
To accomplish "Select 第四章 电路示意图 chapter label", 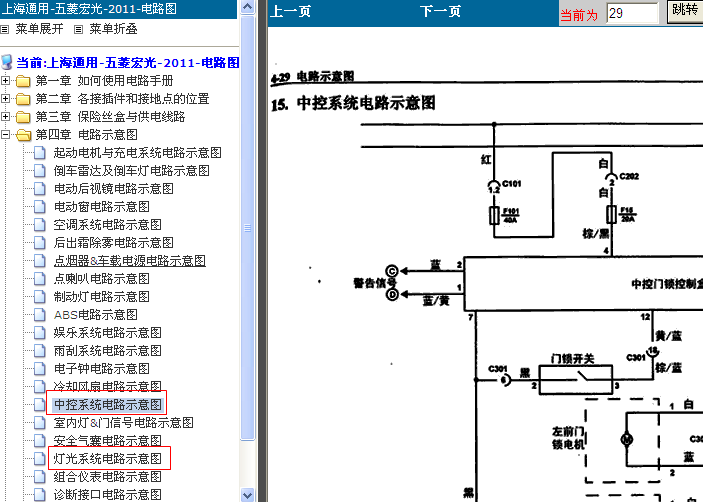I will (86, 134).
